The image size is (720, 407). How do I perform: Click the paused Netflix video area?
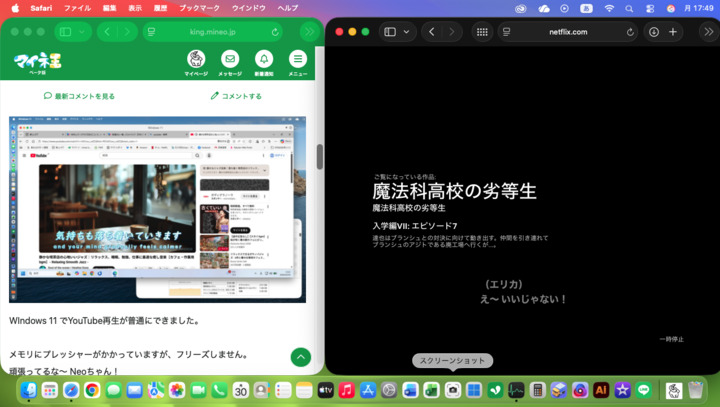(x=522, y=210)
